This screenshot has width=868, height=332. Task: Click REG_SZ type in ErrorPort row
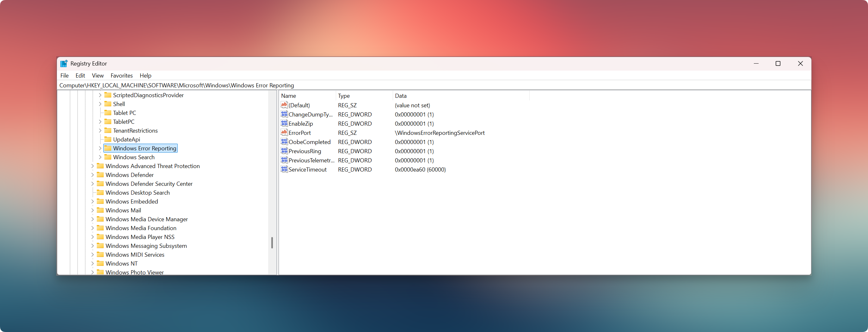[348, 133]
